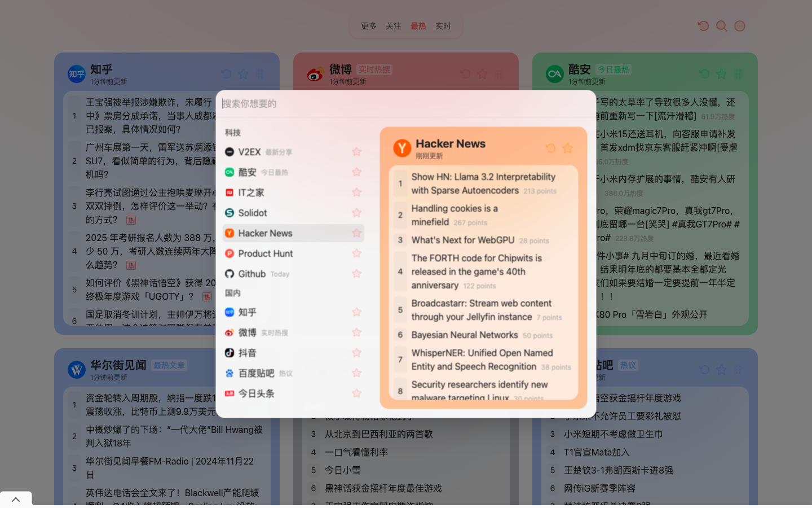
Task: Select Github Today source in list
Action: coord(293,274)
